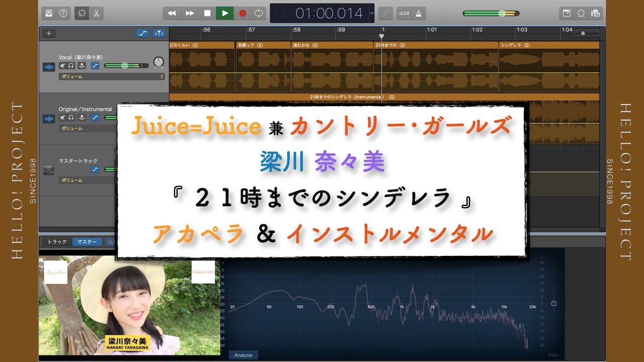The height and width of the screenshot is (362, 644).
Task: Click the Analyzer button
Action: point(243,355)
